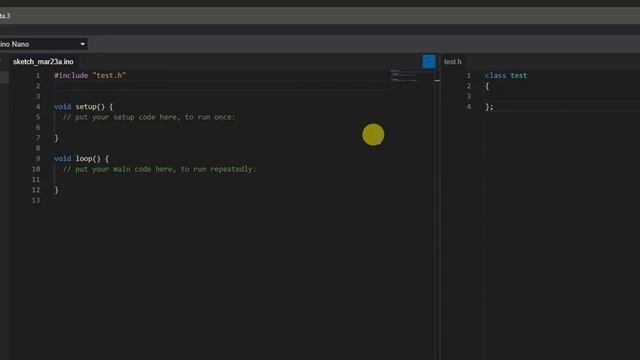Switch to the sketch_mar23a.ino tab

point(43,62)
